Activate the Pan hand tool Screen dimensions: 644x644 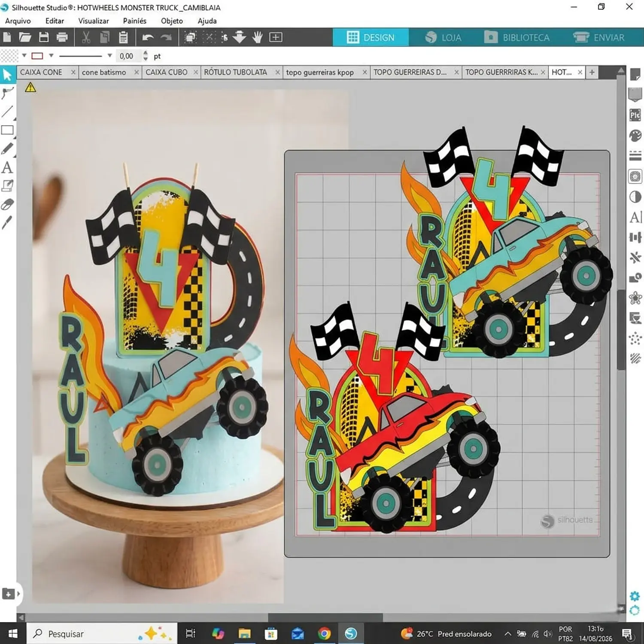point(258,37)
